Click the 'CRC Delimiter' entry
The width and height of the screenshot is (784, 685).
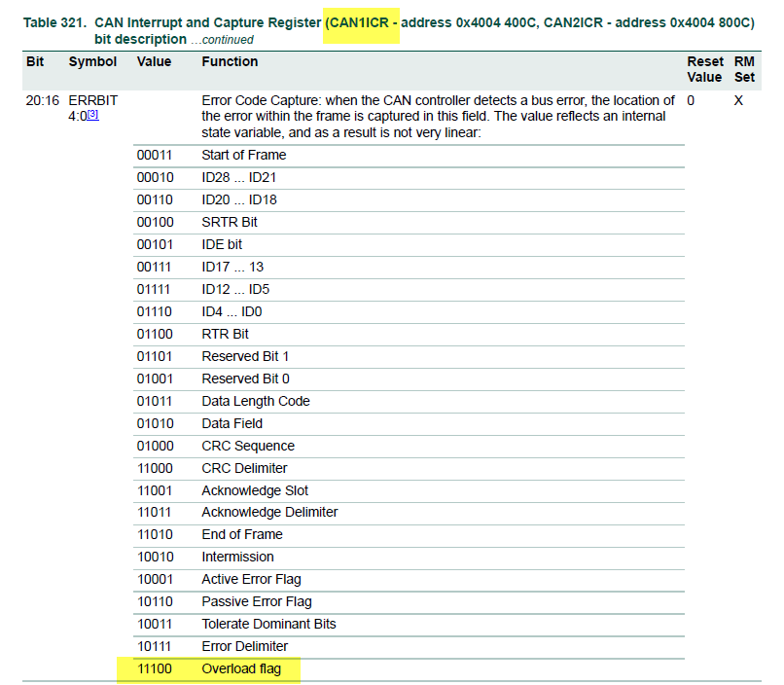click(244, 468)
